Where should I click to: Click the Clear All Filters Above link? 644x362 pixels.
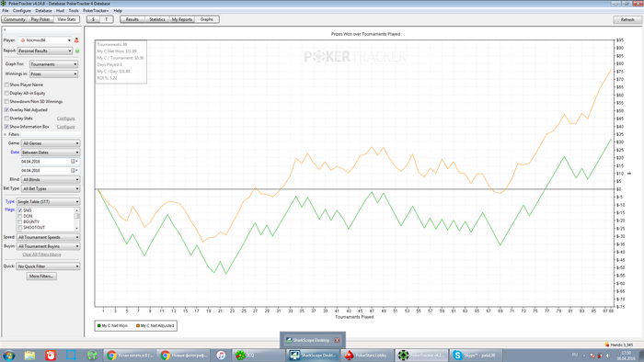click(41, 255)
